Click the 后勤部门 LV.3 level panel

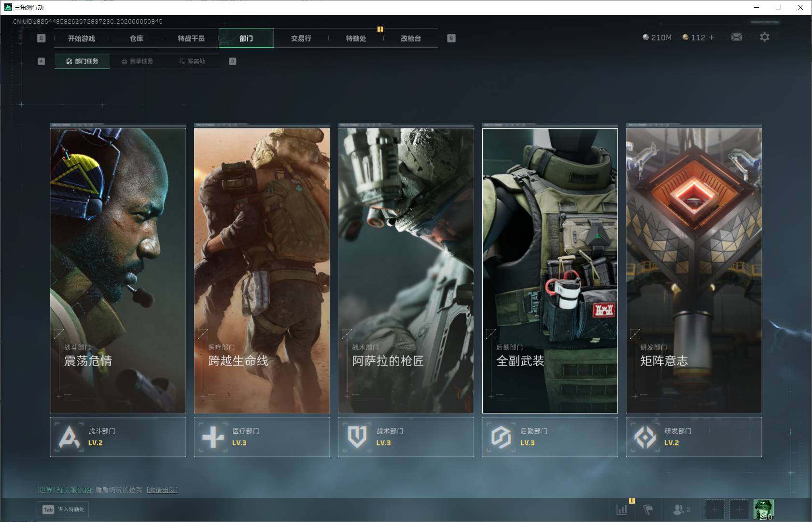(550, 437)
